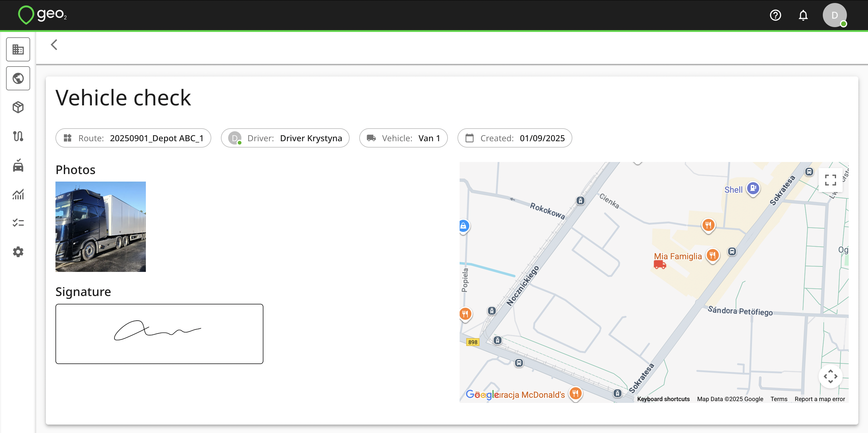Click the Signature section label
The height and width of the screenshot is (433, 868).
(x=83, y=291)
